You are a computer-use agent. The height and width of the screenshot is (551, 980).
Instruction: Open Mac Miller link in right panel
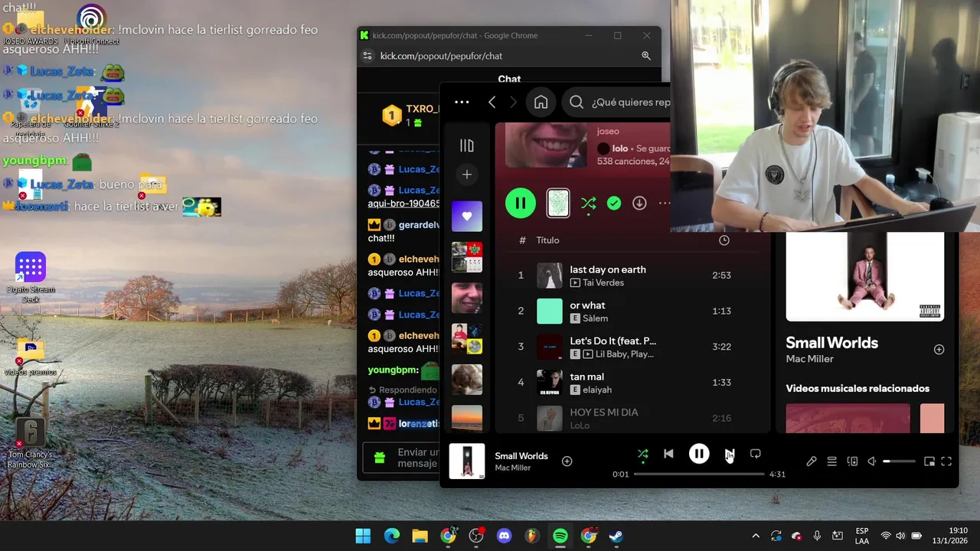809,359
